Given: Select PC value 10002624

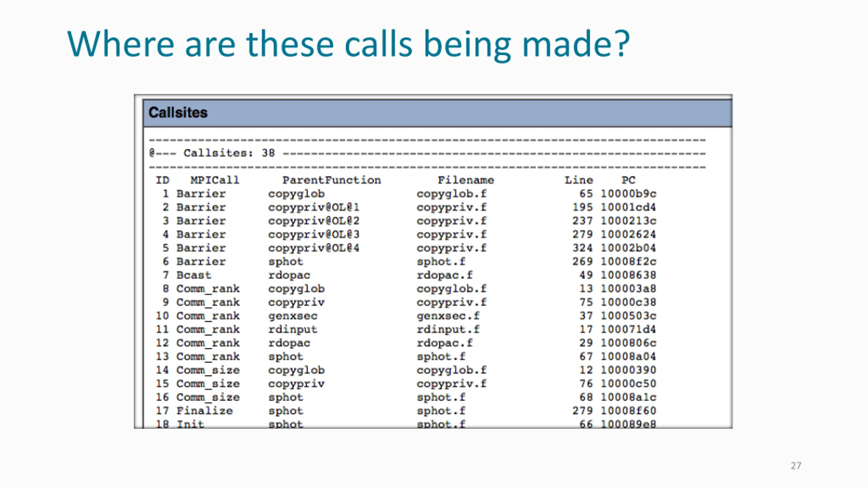Looking at the screenshot, I should click(628, 234).
